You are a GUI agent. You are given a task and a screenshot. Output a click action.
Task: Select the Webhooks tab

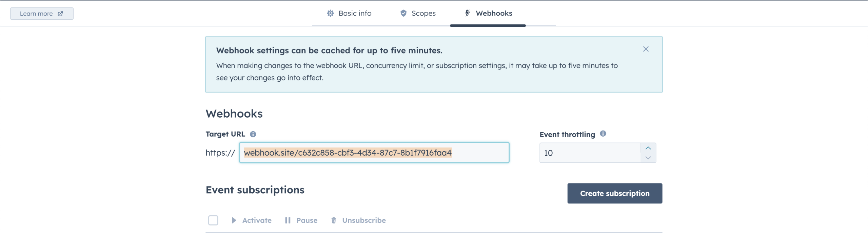[x=488, y=13]
